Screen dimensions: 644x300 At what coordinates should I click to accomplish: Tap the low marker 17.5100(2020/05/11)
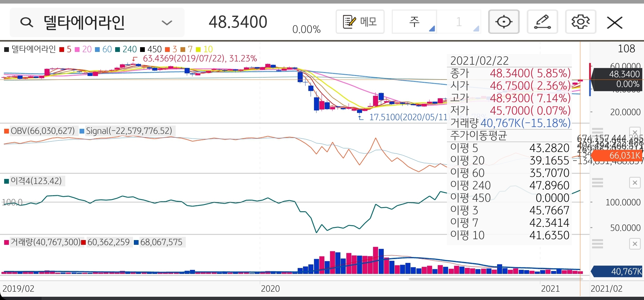(408, 117)
